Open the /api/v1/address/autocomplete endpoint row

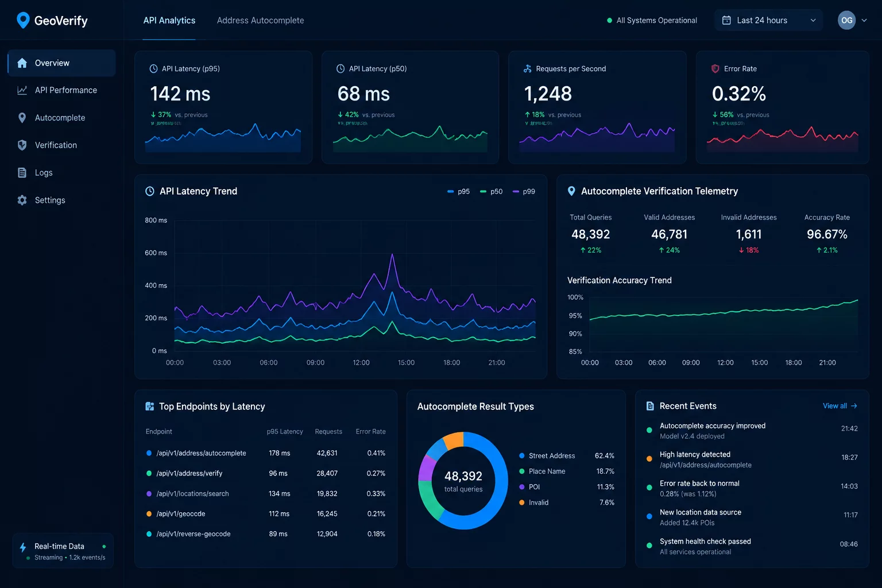(266, 453)
